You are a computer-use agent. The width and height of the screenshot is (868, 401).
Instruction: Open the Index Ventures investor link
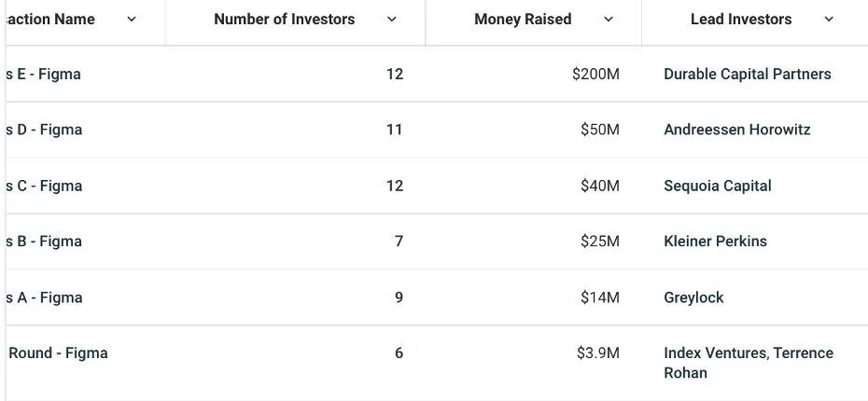[714, 353]
